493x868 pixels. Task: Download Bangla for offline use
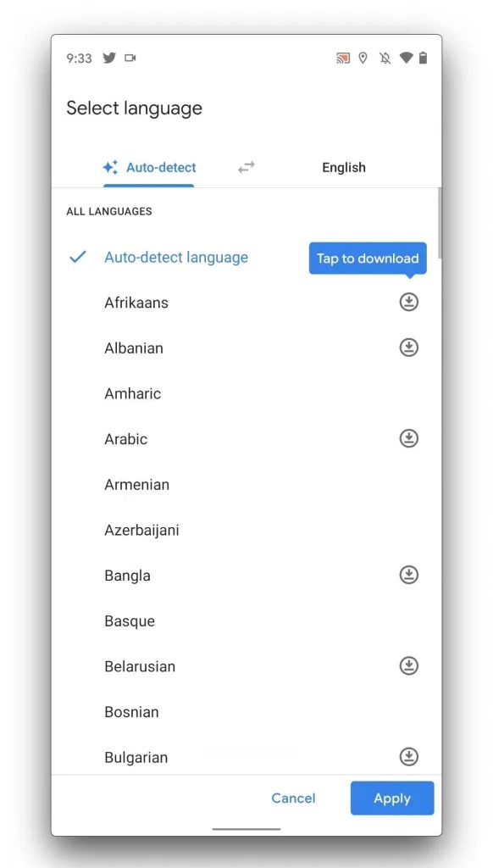click(408, 575)
